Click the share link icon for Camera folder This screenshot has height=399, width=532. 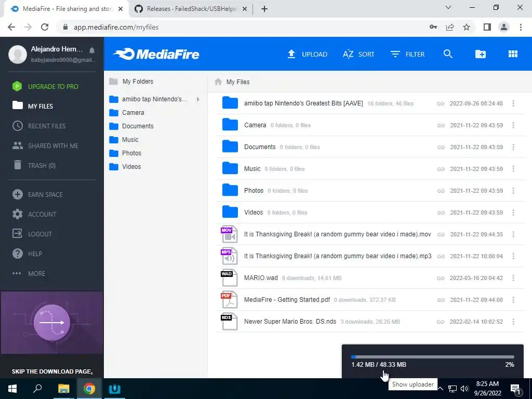(x=441, y=125)
